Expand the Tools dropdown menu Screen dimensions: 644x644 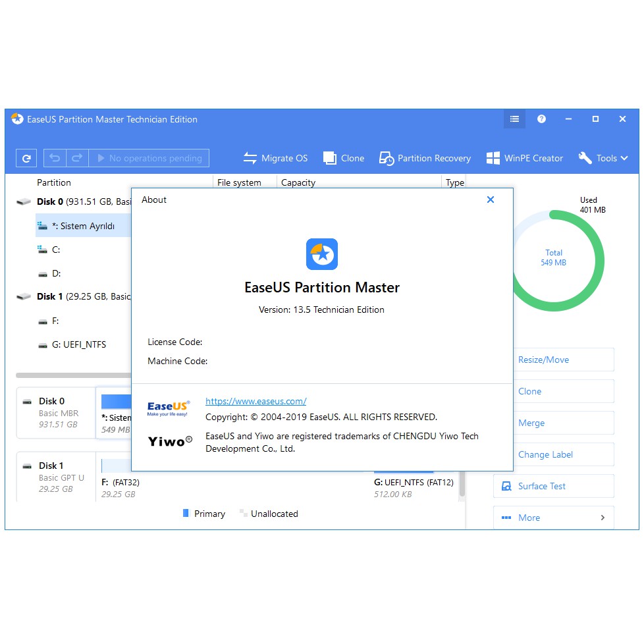[603, 158]
